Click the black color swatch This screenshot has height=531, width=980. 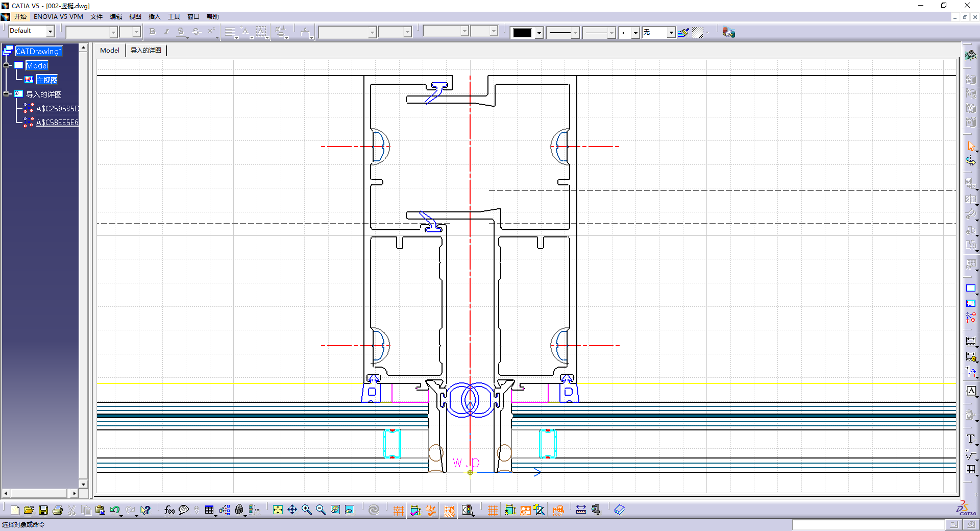pos(522,33)
